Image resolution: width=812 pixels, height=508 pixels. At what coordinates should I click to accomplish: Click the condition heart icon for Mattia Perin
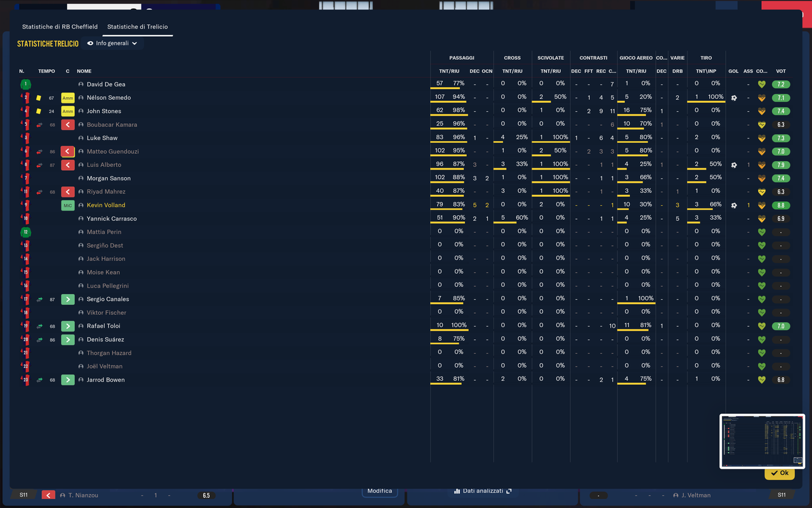[762, 232]
